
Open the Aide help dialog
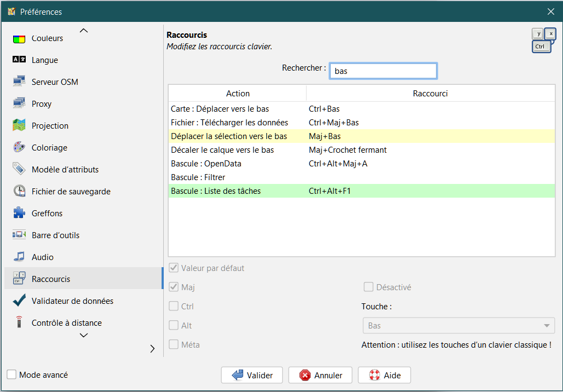(384, 375)
